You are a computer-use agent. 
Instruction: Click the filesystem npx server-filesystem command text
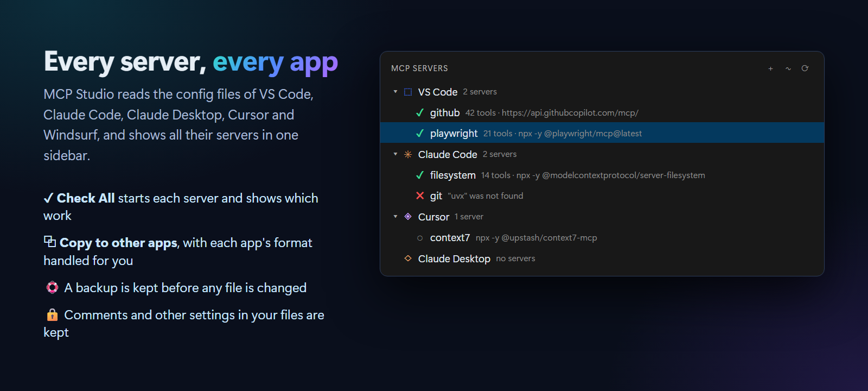click(611, 175)
